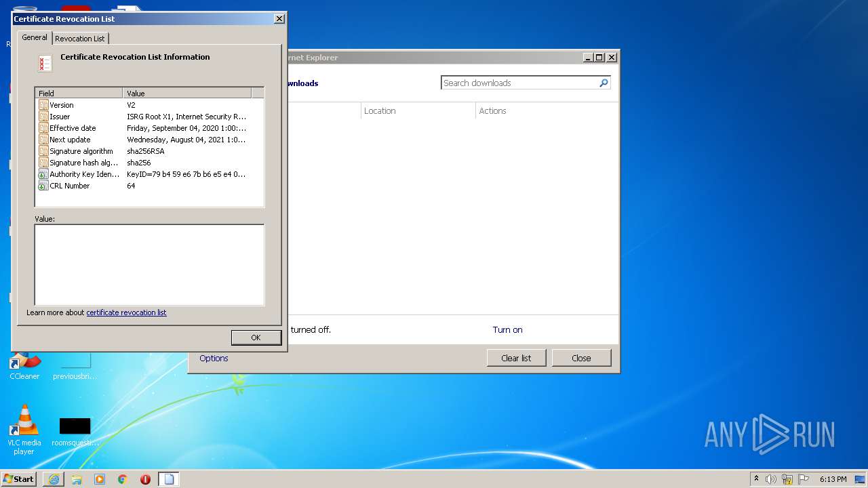The width and height of the screenshot is (868, 488).
Task: Click the taskbar clock showing 6:13 PM
Action: tap(833, 479)
